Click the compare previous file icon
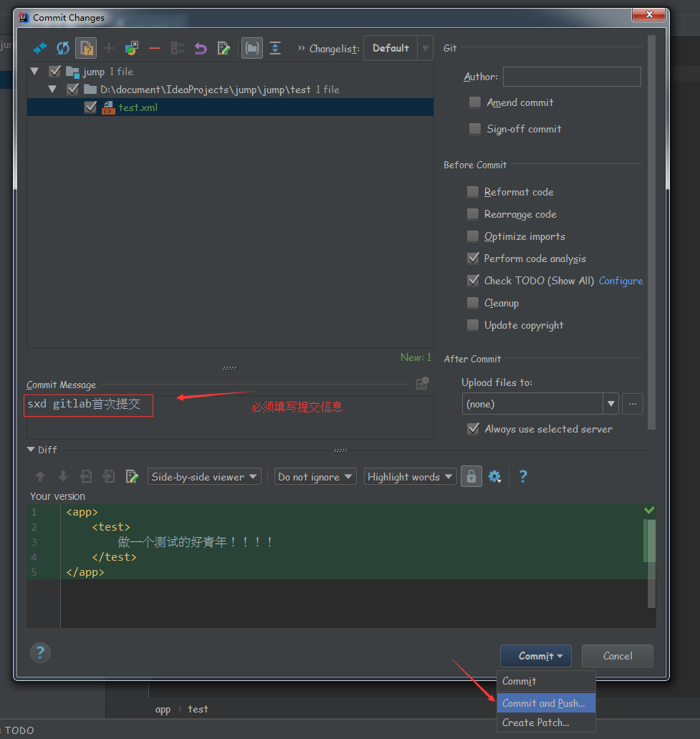 pos(86,476)
